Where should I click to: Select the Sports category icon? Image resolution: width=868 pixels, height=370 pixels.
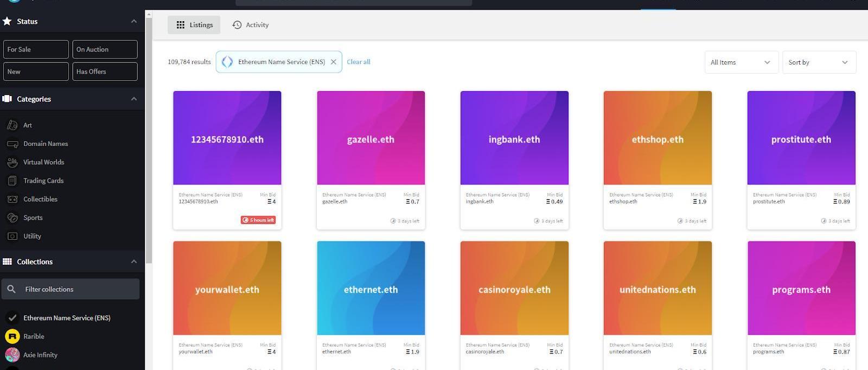12,218
